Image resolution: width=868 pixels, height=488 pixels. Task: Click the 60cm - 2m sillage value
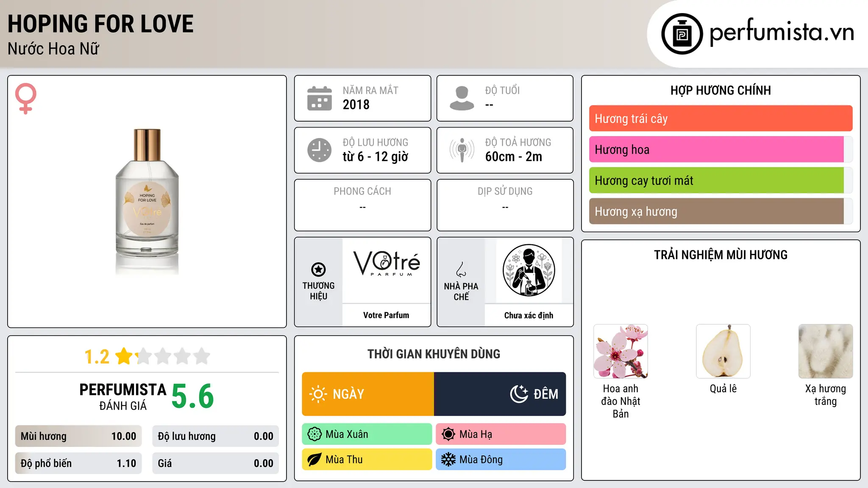(514, 157)
